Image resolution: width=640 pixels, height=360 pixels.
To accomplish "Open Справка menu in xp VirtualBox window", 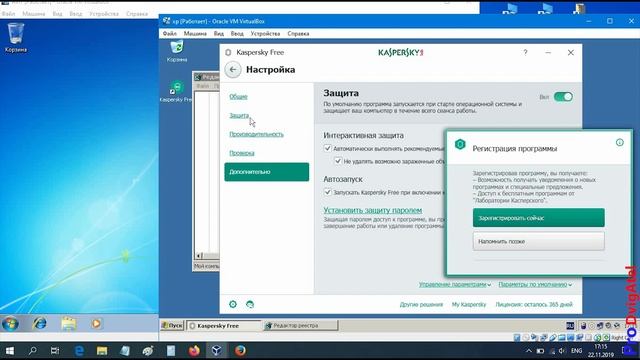I will 298,33.
